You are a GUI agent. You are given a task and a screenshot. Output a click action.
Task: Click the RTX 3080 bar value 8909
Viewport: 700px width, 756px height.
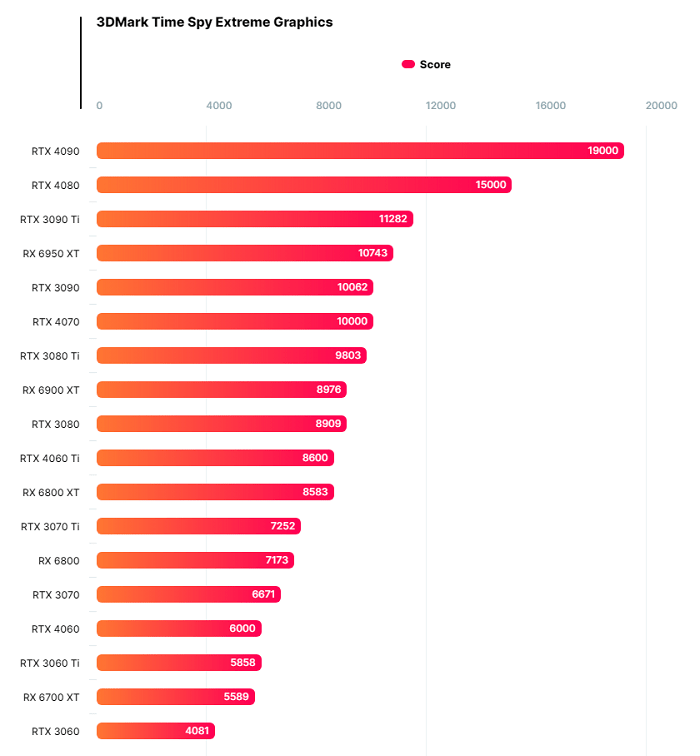(x=328, y=424)
